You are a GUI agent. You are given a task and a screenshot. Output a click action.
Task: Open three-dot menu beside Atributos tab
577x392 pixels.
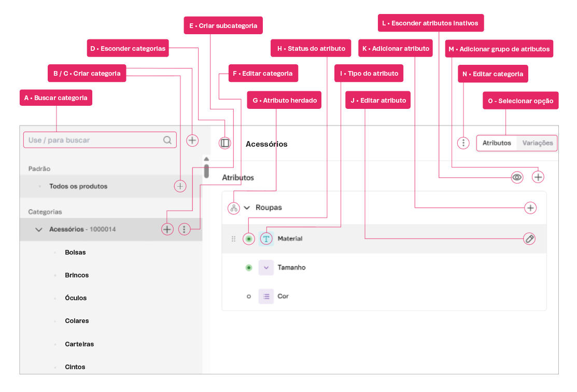(x=463, y=143)
